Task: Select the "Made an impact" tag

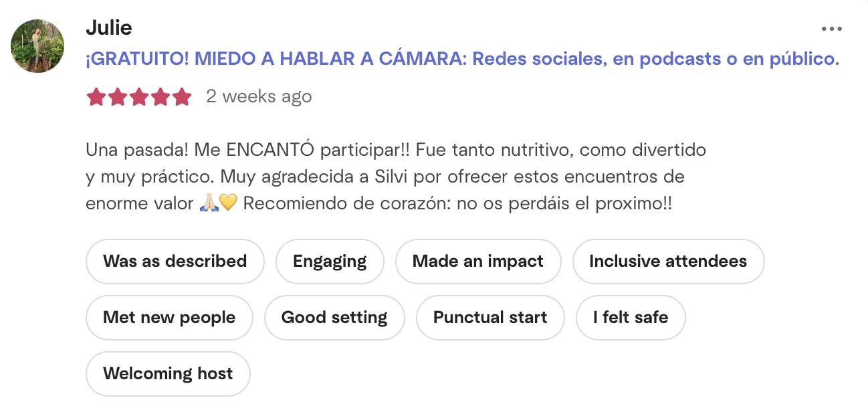Action: [x=477, y=261]
